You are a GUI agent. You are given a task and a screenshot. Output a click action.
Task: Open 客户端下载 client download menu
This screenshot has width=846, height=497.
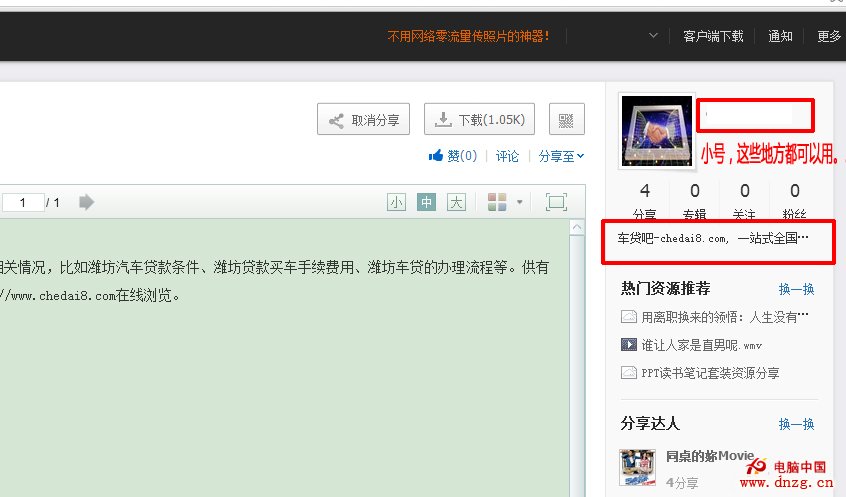pos(713,36)
